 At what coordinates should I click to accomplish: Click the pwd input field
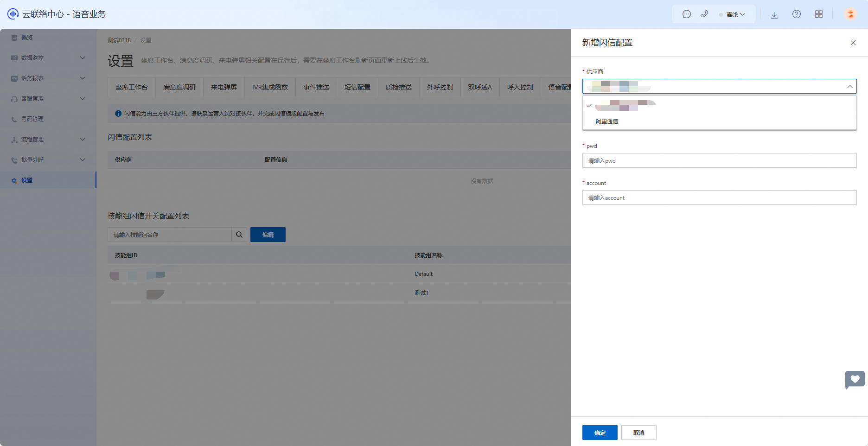pos(719,160)
